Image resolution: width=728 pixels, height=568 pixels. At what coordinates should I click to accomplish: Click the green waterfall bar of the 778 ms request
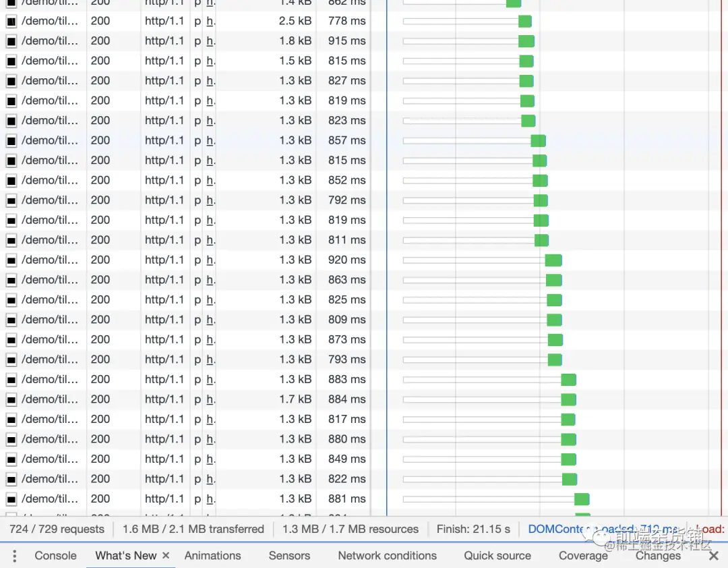point(524,22)
